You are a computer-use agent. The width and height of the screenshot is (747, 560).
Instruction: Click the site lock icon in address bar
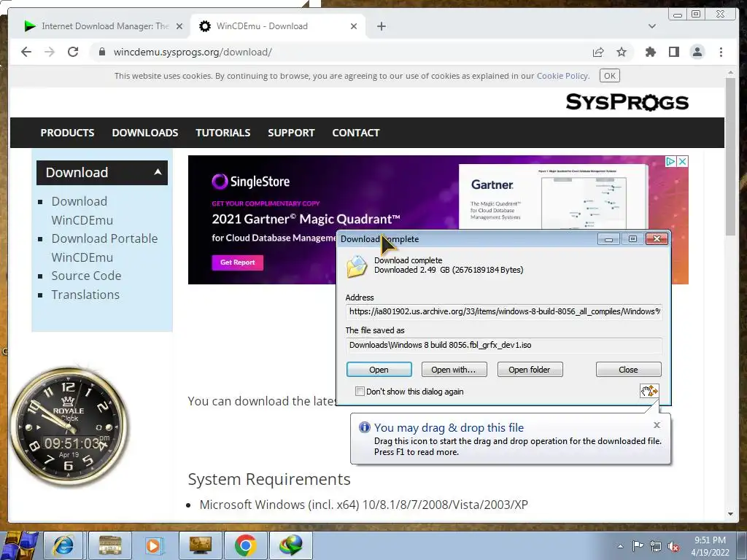point(102,52)
